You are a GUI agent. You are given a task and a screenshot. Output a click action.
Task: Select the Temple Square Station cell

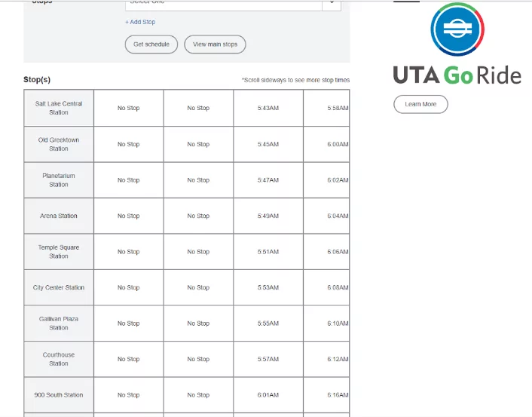click(x=59, y=252)
